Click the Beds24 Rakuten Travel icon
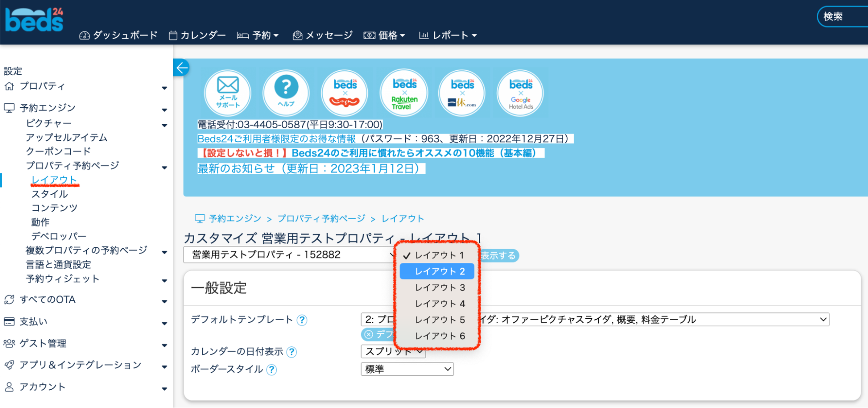868x408 pixels. tap(404, 93)
